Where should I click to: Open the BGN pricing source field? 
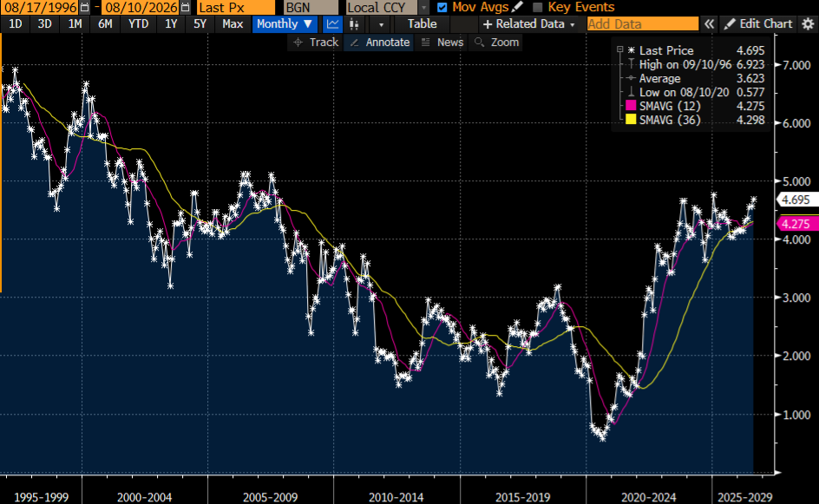tap(311, 8)
